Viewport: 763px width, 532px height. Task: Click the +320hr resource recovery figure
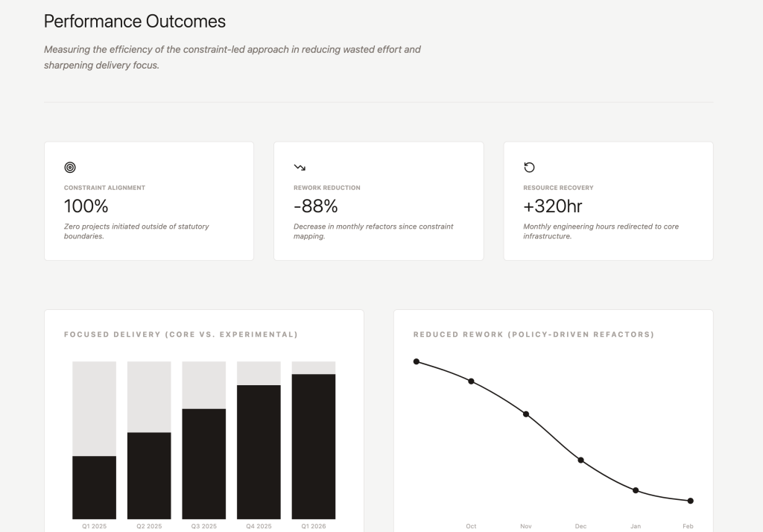click(x=553, y=206)
